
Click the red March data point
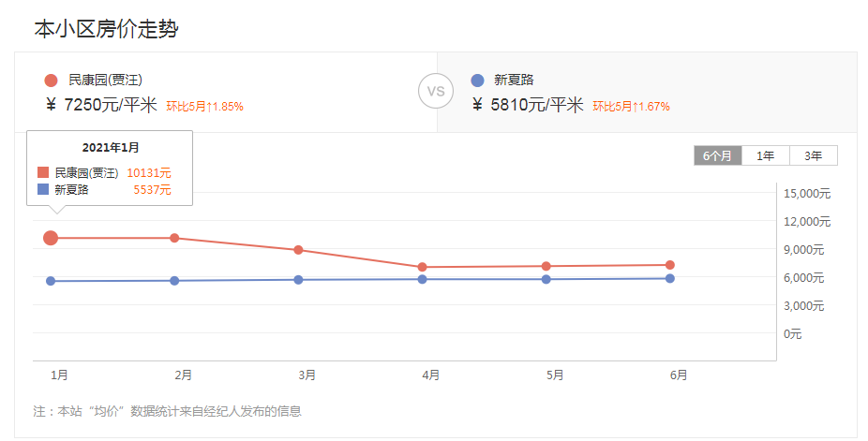coord(298,250)
